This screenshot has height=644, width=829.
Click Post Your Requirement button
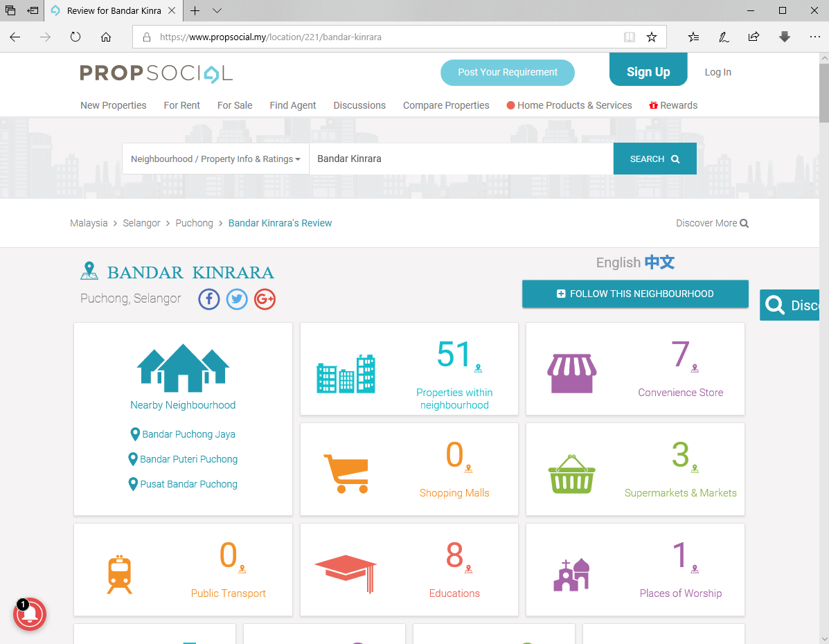pos(508,73)
